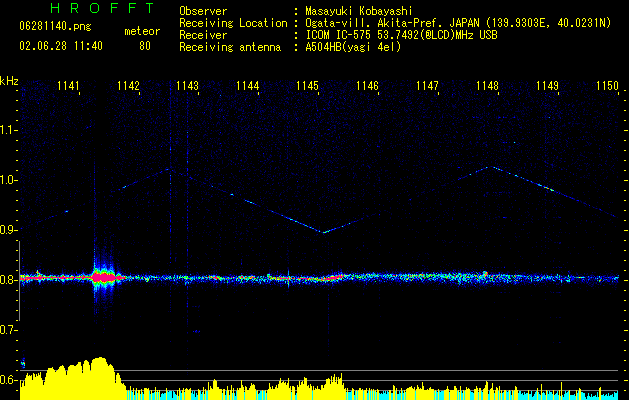629x400 pixels.
Task: Click the kHz axis unit label
Action: coord(9,81)
